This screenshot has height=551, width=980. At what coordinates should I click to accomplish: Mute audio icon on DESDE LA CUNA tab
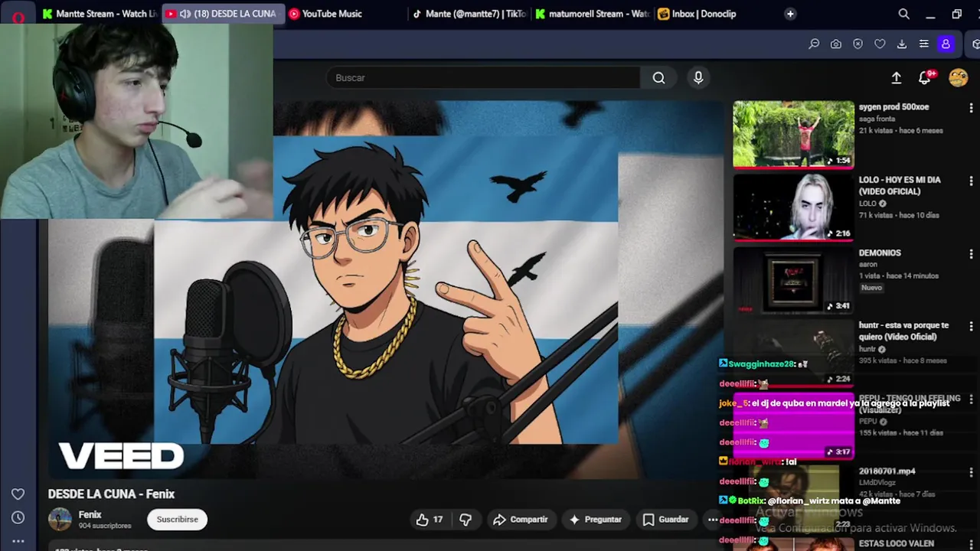(x=185, y=14)
